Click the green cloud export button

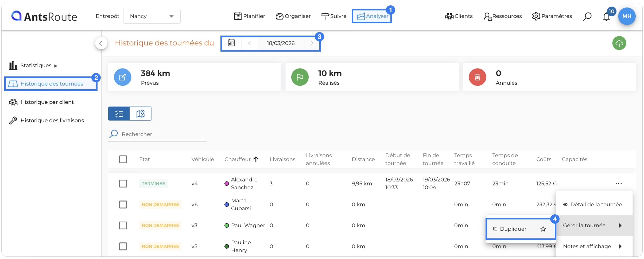coord(619,43)
